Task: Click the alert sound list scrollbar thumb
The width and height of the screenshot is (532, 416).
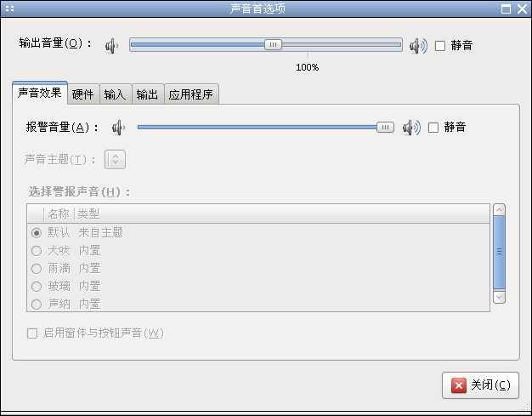Action: click(499, 252)
